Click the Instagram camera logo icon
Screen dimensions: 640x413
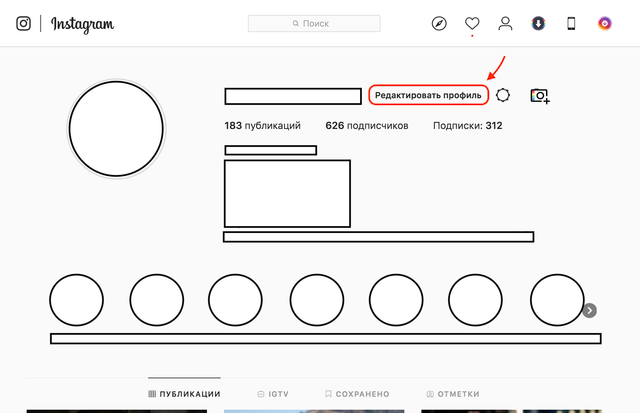pyautogui.click(x=23, y=23)
